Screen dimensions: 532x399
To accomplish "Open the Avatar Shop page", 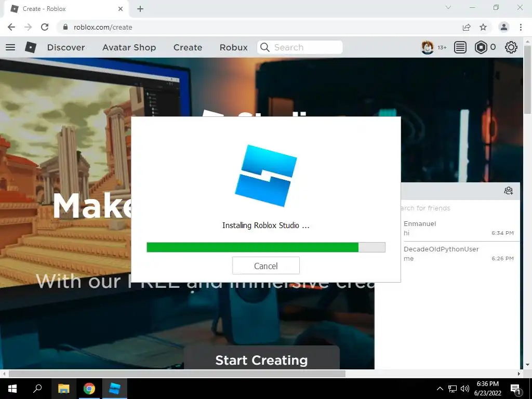I will [x=129, y=47].
